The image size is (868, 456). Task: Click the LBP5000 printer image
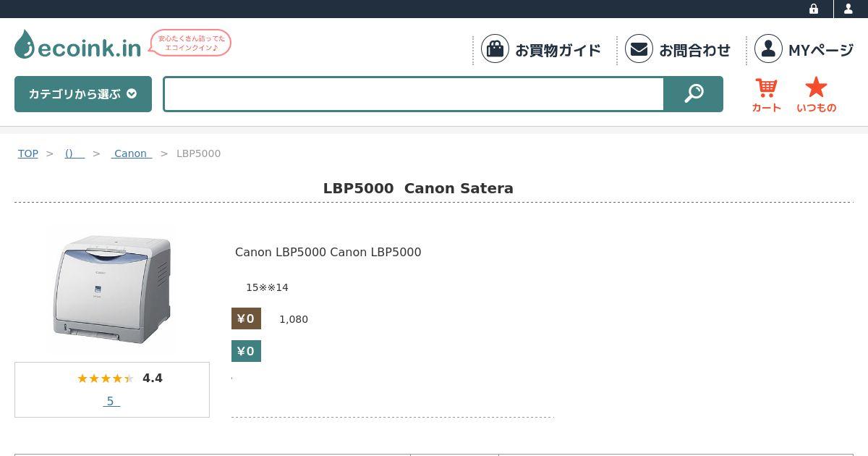(x=112, y=290)
